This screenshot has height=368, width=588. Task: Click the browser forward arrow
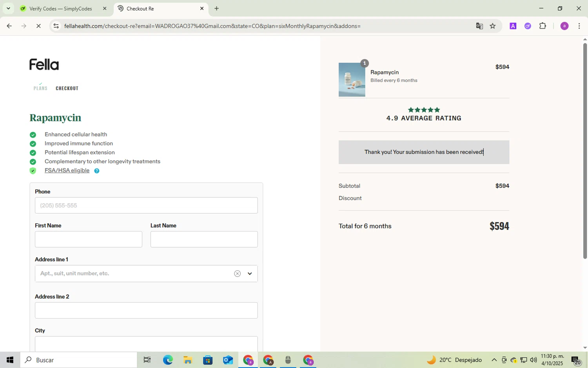pyautogui.click(x=24, y=26)
